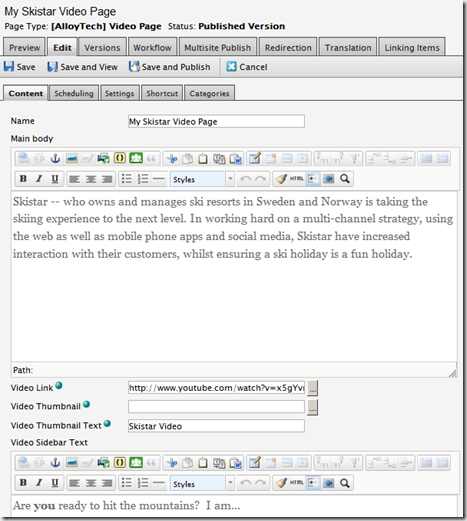
Task: Select the Scheduling sub-tab
Action: [x=74, y=93]
